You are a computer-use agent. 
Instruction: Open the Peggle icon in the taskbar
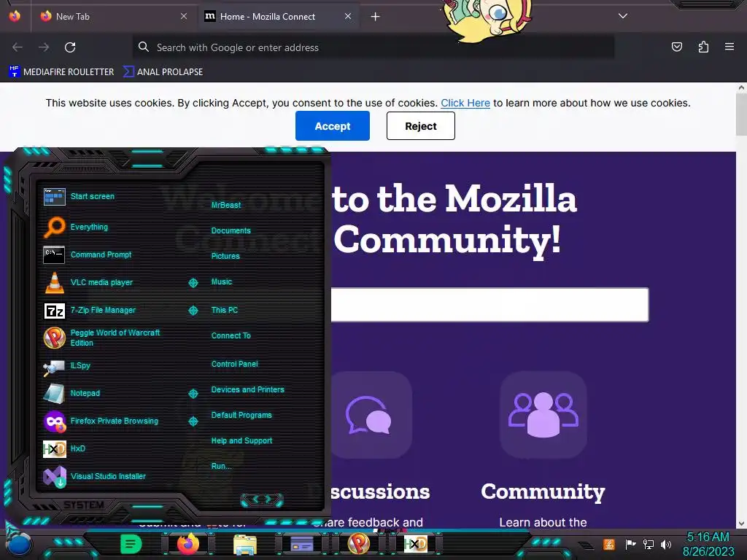(359, 544)
